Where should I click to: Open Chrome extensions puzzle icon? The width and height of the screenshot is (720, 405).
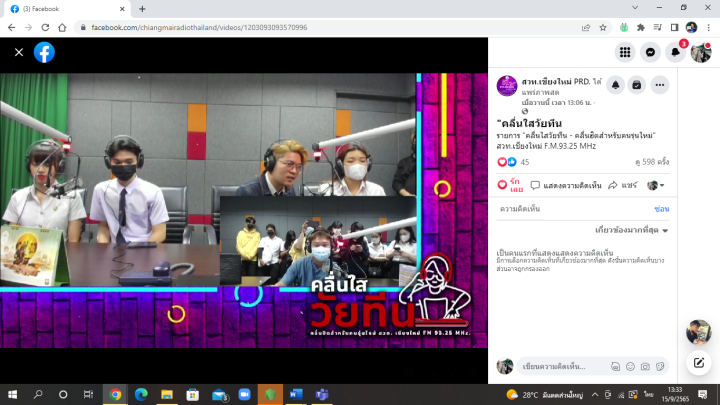pos(641,28)
